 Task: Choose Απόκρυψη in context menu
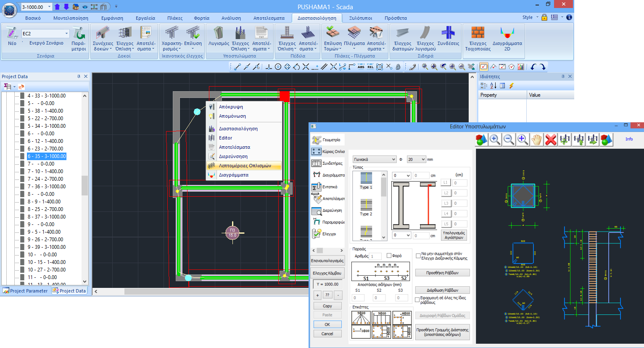pos(244,107)
